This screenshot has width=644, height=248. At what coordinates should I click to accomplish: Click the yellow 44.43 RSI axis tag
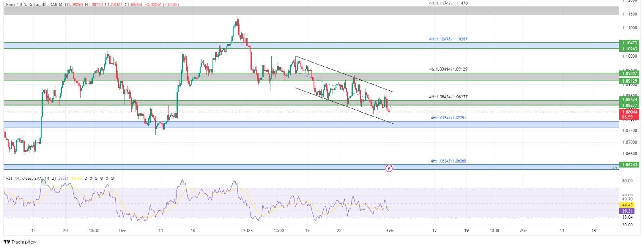pos(627,205)
